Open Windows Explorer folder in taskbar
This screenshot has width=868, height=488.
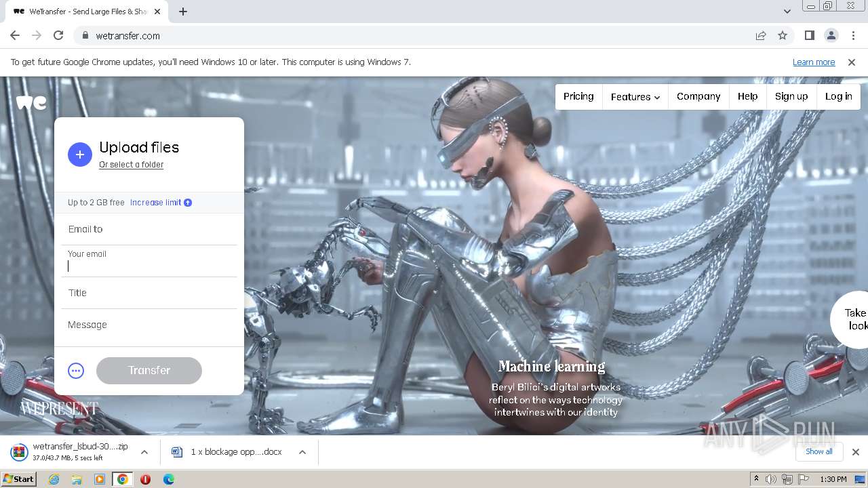[77, 479]
